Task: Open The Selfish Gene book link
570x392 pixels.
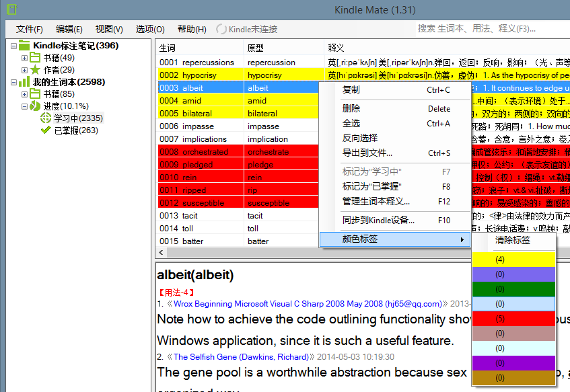Action: pyautogui.click(x=241, y=357)
